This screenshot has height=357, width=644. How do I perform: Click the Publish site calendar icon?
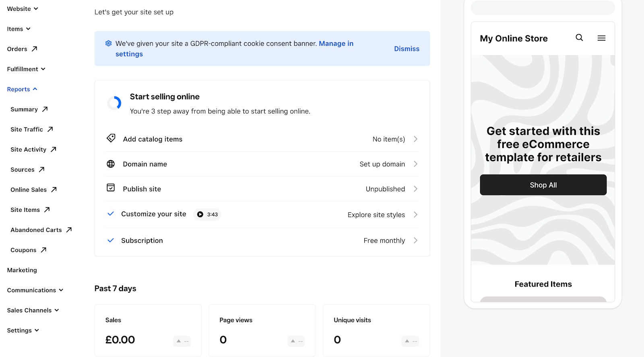click(x=111, y=188)
